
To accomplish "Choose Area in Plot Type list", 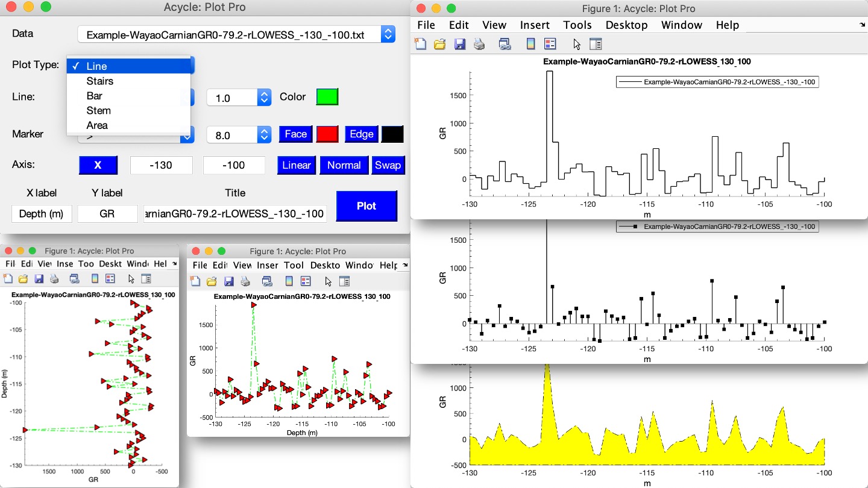I will click(x=128, y=125).
